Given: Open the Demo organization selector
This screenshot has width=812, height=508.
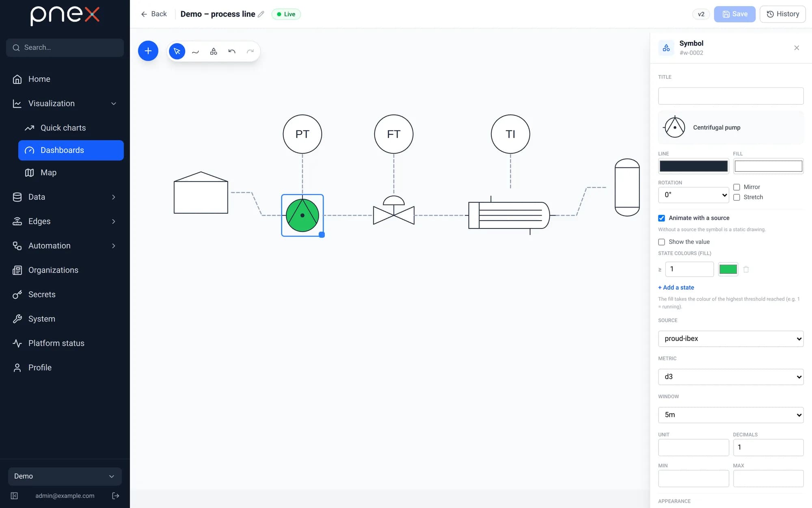Looking at the screenshot, I should click(x=65, y=476).
